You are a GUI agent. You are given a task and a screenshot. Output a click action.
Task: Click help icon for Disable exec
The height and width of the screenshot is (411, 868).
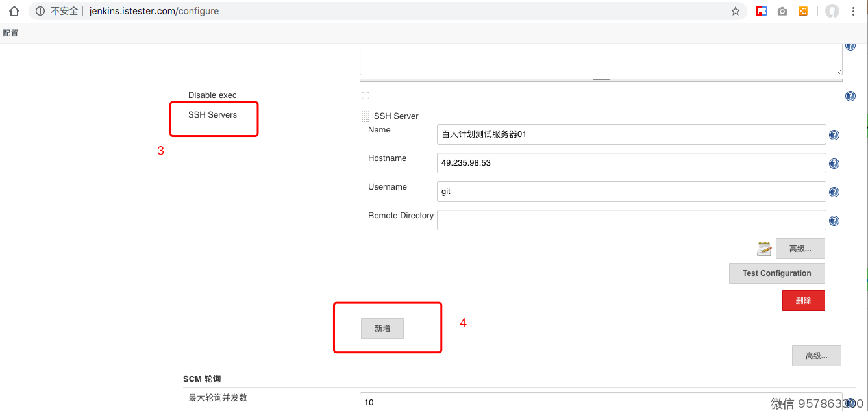[850, 96]
